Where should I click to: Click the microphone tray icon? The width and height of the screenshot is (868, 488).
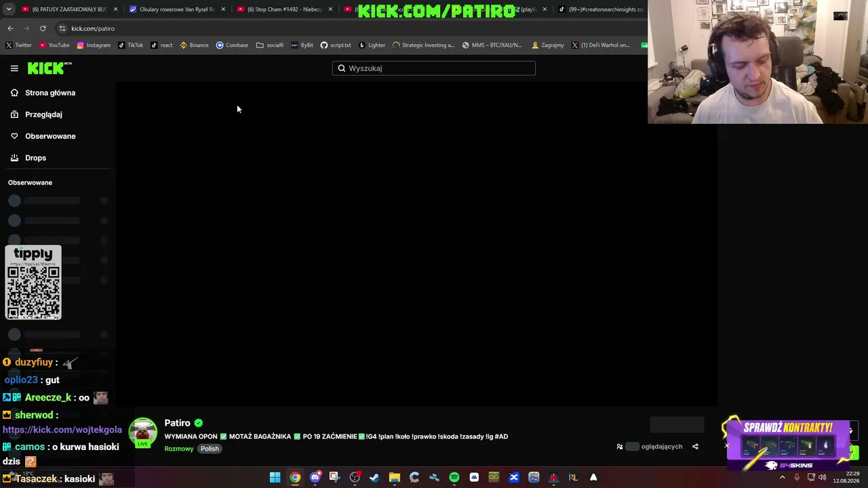pos(797,478)
